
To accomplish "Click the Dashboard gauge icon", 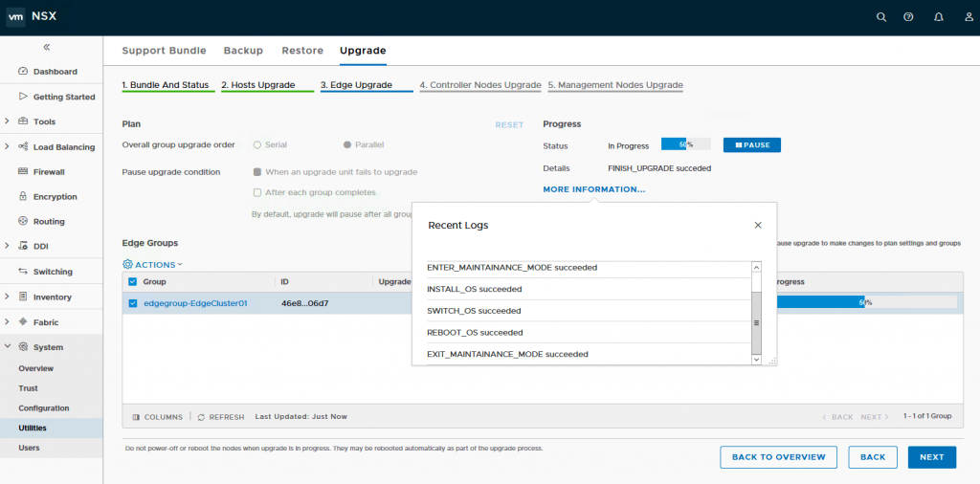I will click(x=23, y=71).
